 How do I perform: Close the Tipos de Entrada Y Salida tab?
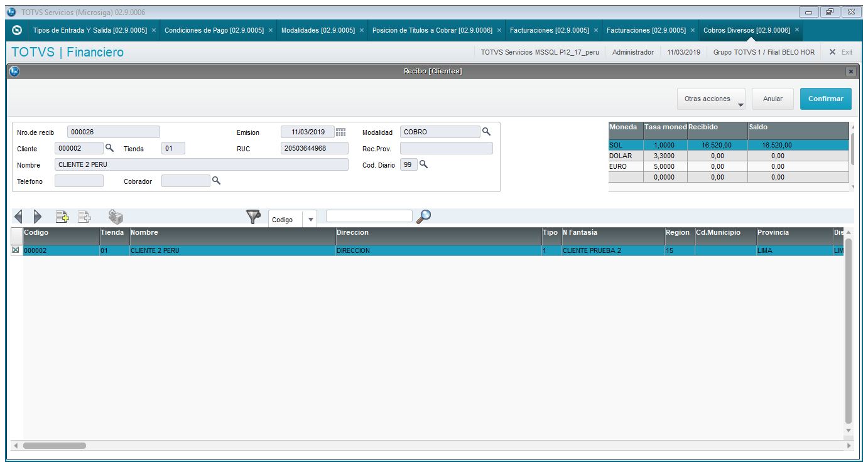(x=154, y=30)
